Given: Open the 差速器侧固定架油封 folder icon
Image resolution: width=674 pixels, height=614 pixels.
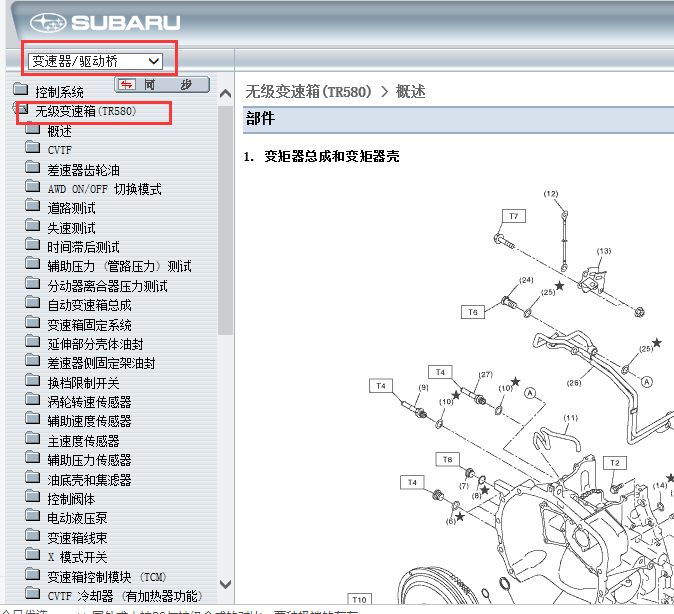Looking at the screenshot, I should pyautogui.click(x=32, y=360).
